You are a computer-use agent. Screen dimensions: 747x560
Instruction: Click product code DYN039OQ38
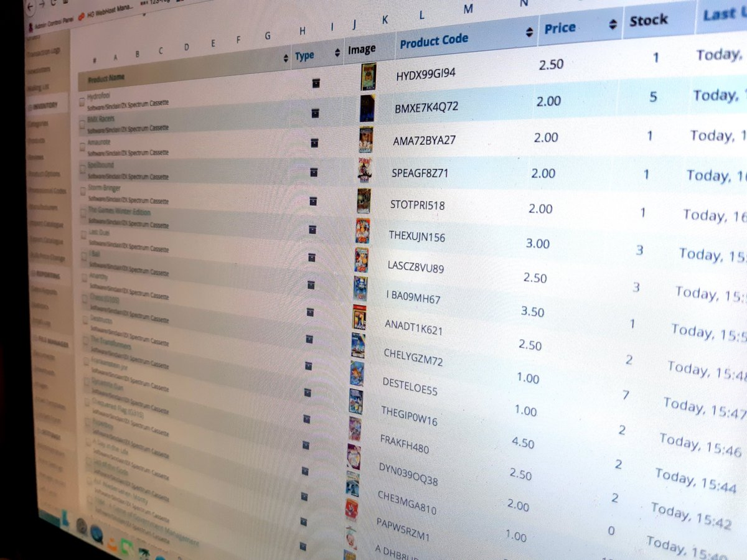(408, 474)
